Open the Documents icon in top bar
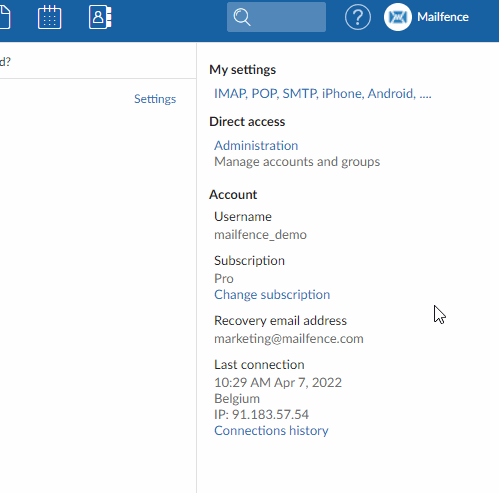 point(5,17)
